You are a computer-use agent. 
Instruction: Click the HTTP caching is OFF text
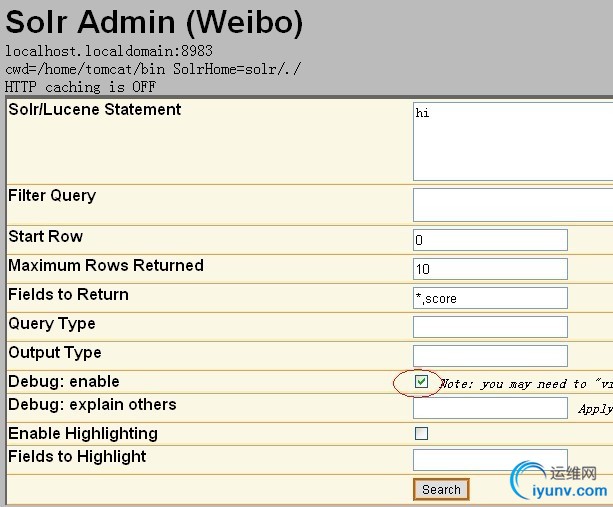pyautogui.click(x=81, y=87)
